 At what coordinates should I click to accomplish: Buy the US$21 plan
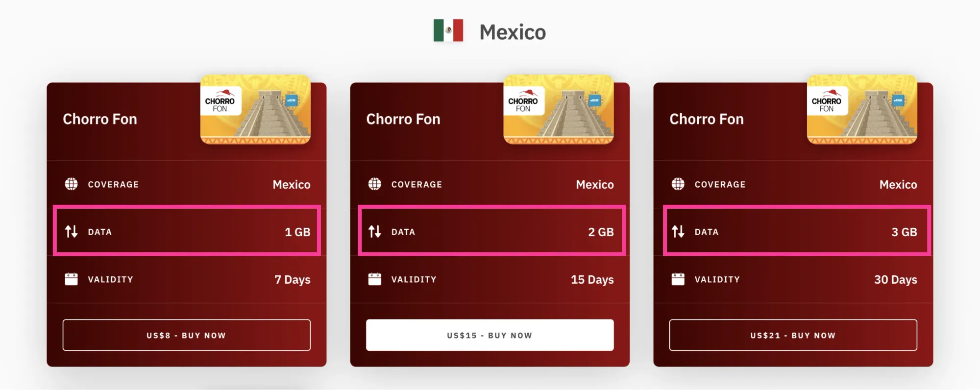tap(793, 335)
